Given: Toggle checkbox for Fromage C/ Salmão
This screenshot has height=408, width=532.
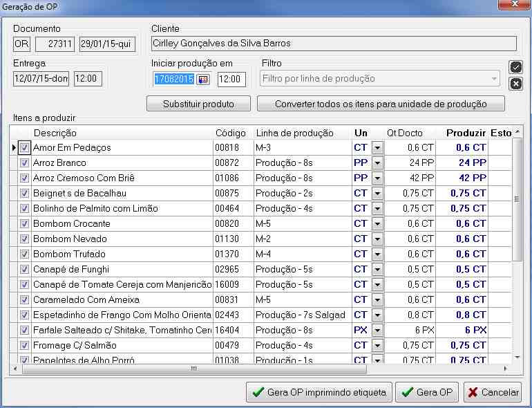Looking at the screenshot, I should (x=24, y=346).
